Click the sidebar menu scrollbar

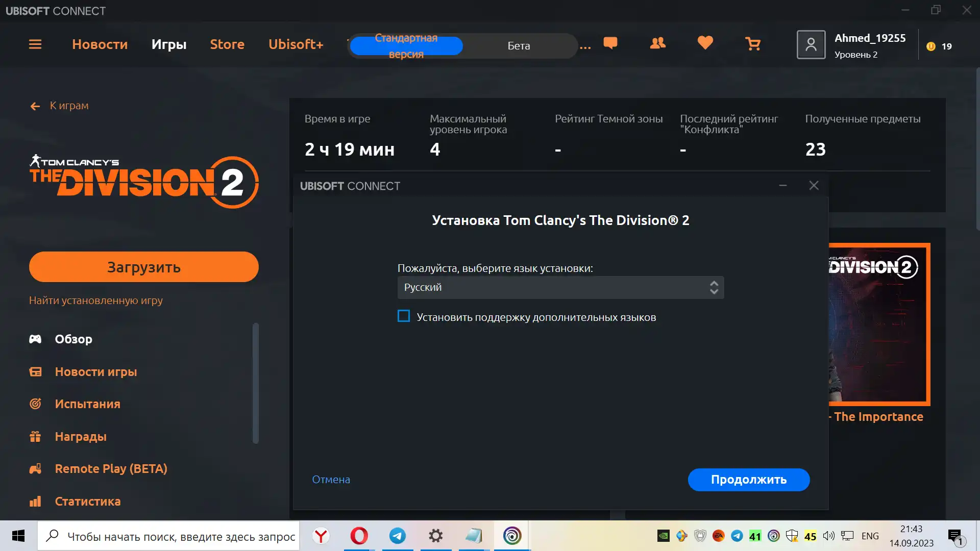[x=256, y=383]
